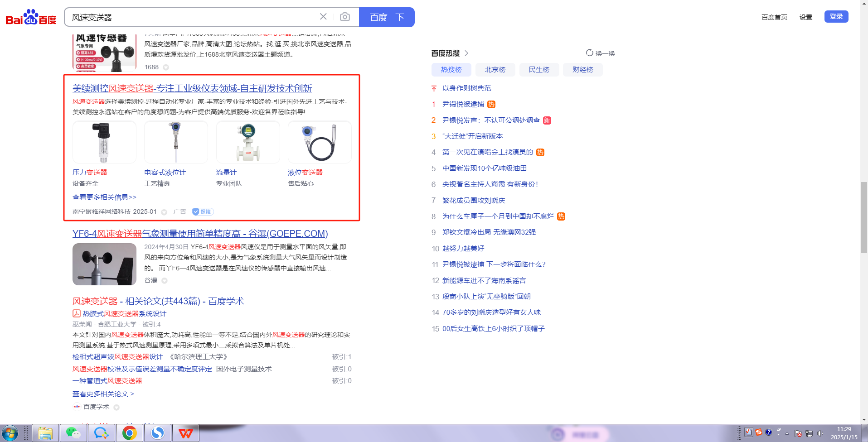The image size is (868, 442).
Task: Click the 压力变送器 product thumbnail
Action: tap(104, 142)
